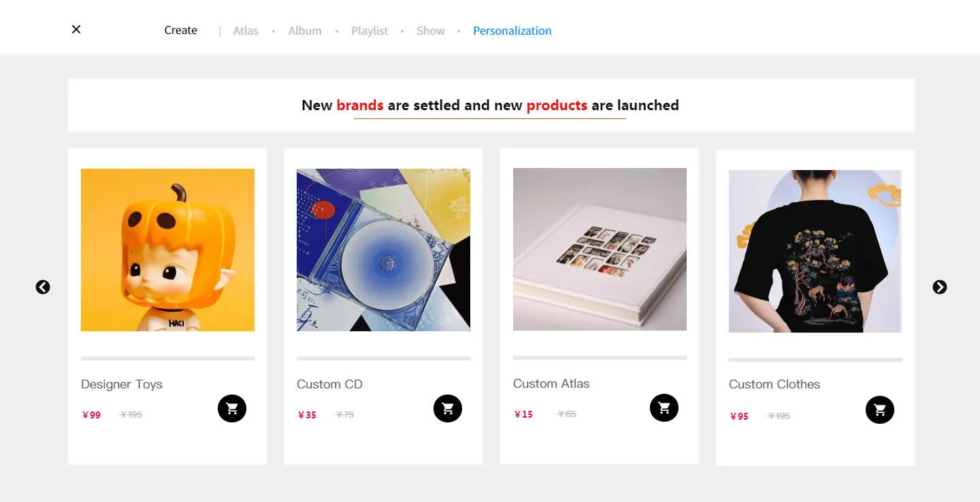The image size is (980, 502).
Task: Open the Create menu item
Action: [x=180, y=31]
